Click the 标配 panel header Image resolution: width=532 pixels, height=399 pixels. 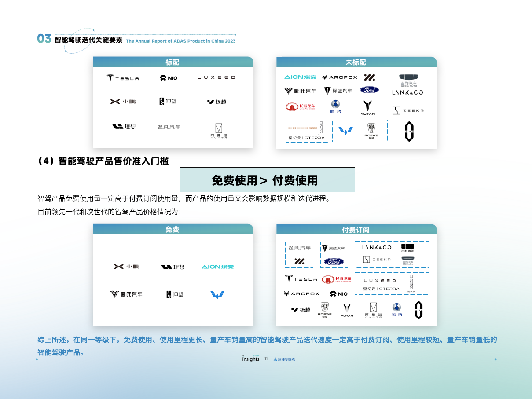click(x=173, y=62)
